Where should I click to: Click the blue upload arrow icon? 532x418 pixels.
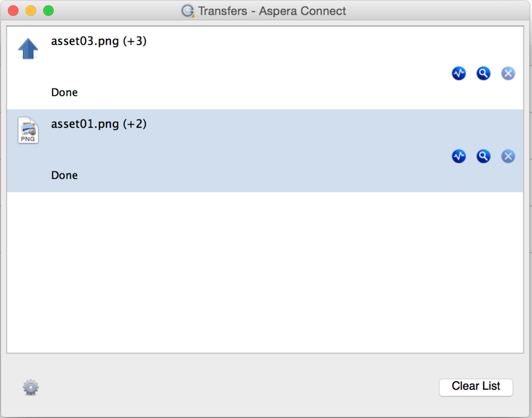click(28, 48)
